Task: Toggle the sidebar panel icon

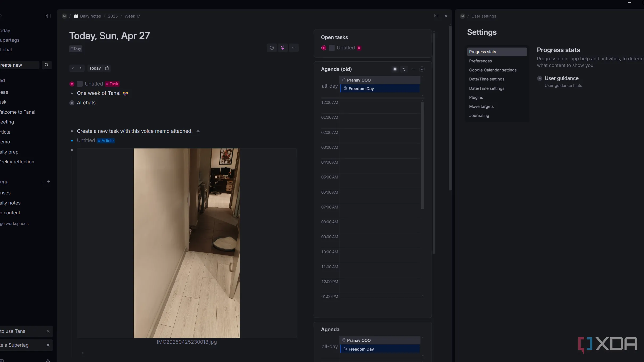Action: [48, 16]
